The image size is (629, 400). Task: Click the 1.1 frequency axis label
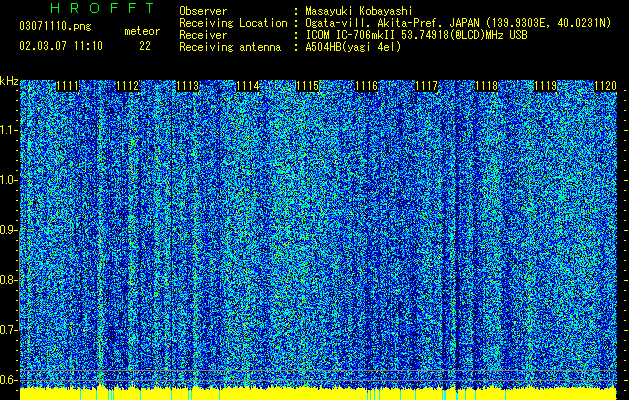[8, 130]
